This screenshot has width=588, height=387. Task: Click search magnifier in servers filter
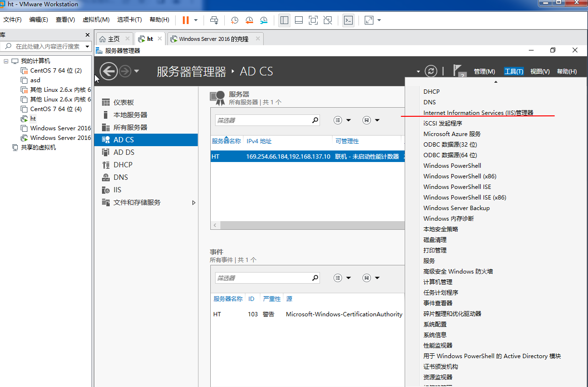[x=315, y=120]
